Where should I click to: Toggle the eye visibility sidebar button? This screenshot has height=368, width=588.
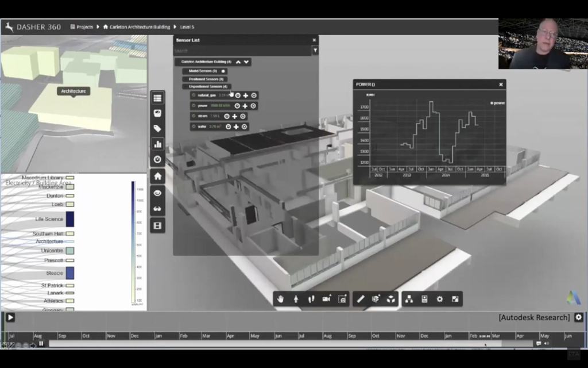(x=157, y=193)
